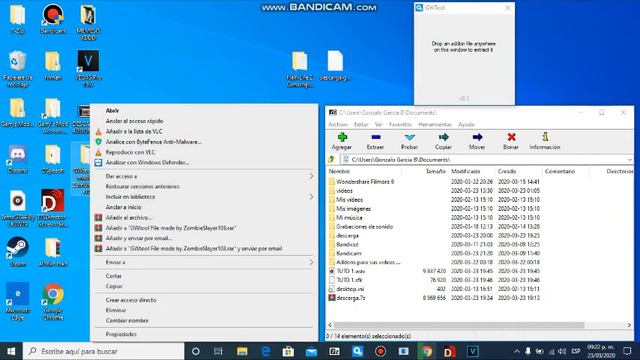This screenshot has height=360, width=640.
Task: Select the Papelera de reciclaje icon
Action: click(17, 69)
